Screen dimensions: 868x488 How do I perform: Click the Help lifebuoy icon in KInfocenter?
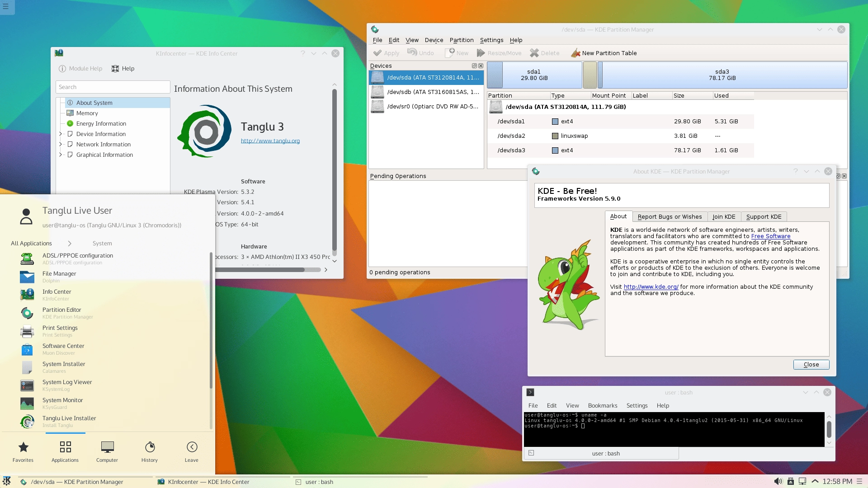(115, 69)
